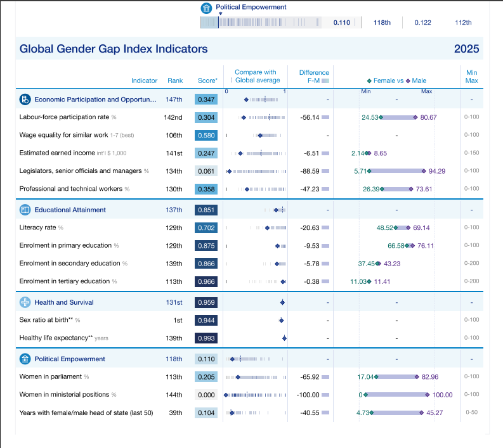Click the 0.347 score box for Economic Participation

point(206,99)
